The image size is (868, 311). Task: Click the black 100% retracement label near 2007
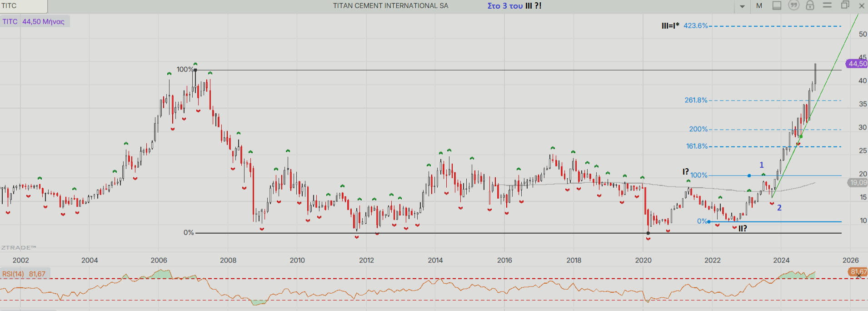tap(185, 69)
